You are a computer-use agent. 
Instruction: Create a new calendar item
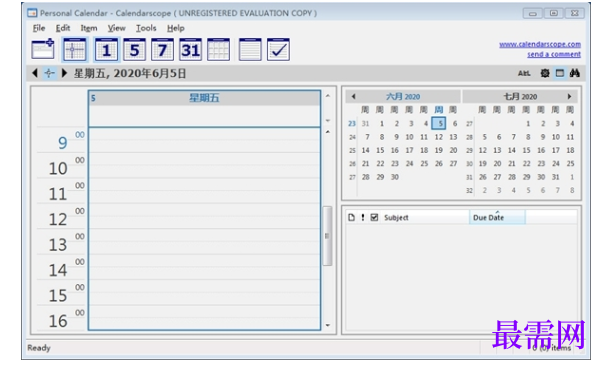[x=43, y=49]
